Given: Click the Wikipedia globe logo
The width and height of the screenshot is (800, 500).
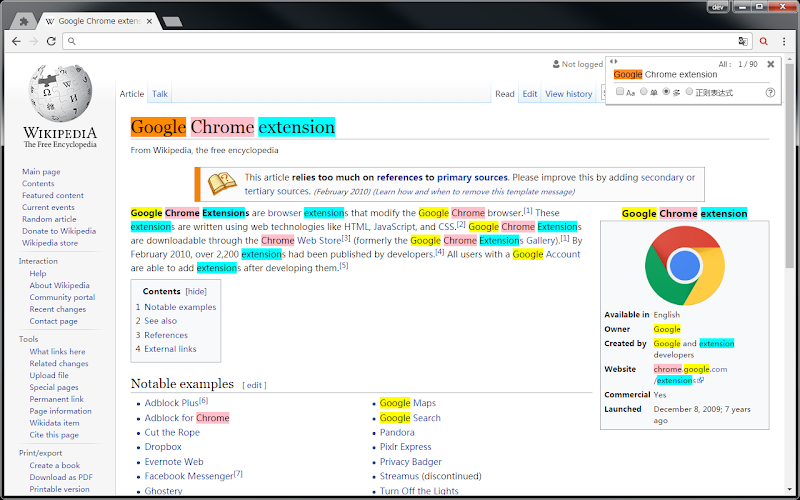Looking at the screenshot, I should [60, 93].
